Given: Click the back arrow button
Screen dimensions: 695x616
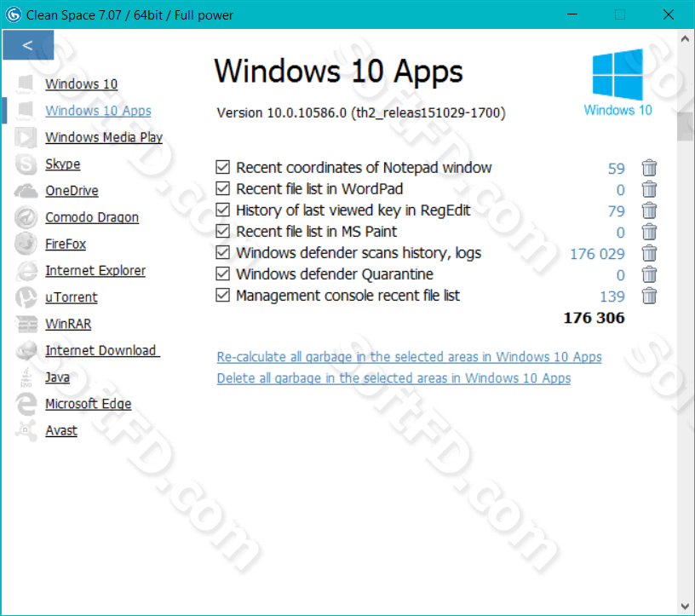Looking at the screenshot, I should coord(28,45).
